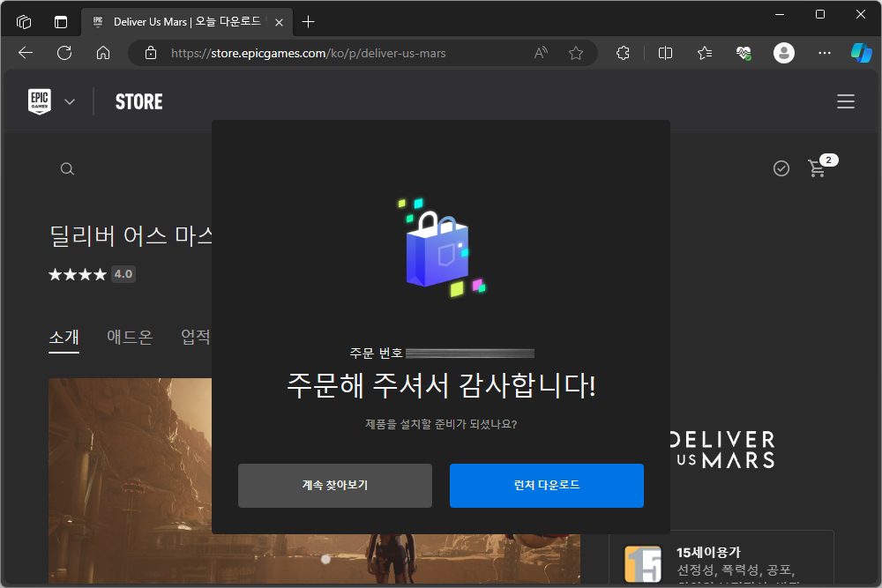Click the 15세이용가 rating icon

coord(643,564)
